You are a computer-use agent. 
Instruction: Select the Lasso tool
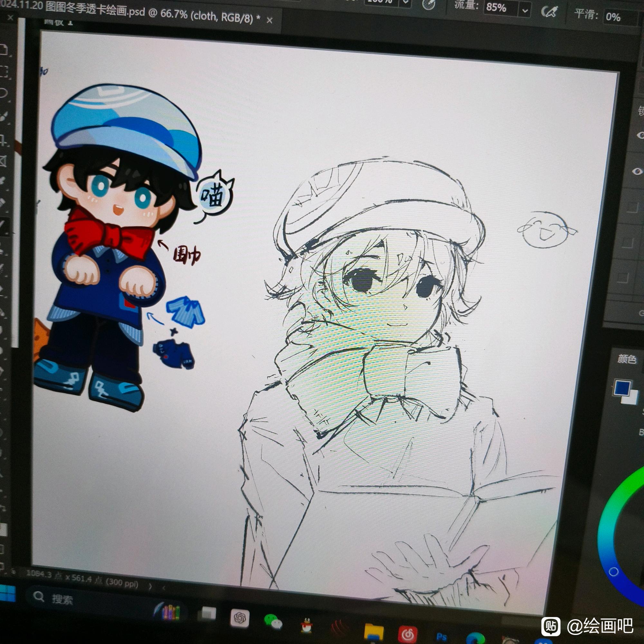(x=3, y=93)
